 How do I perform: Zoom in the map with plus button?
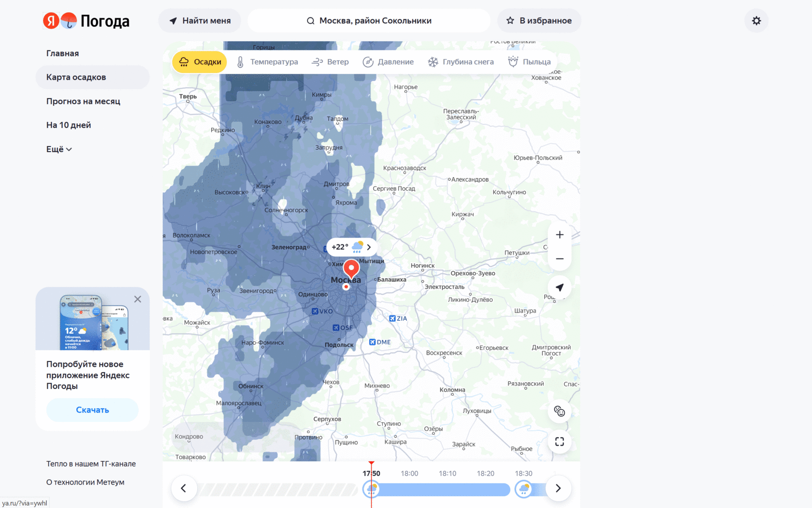pyautogui.click(x=560, y=235)
